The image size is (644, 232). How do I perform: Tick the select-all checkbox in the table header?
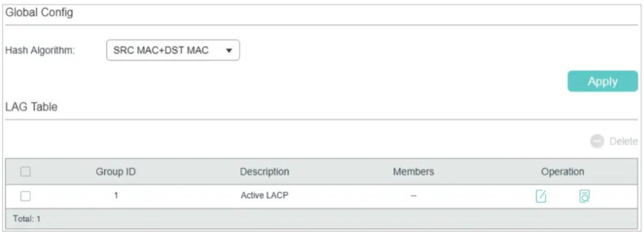point(25,172)
